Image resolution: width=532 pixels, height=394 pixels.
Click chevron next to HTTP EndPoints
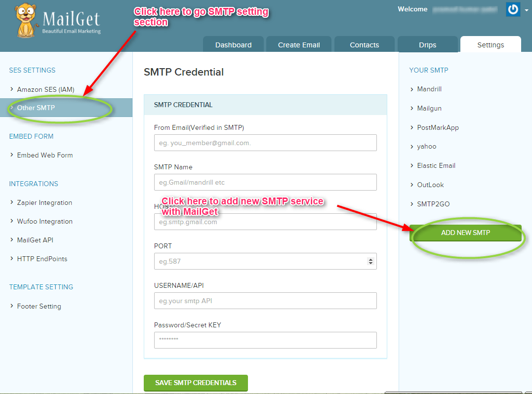tap(11, 259)
